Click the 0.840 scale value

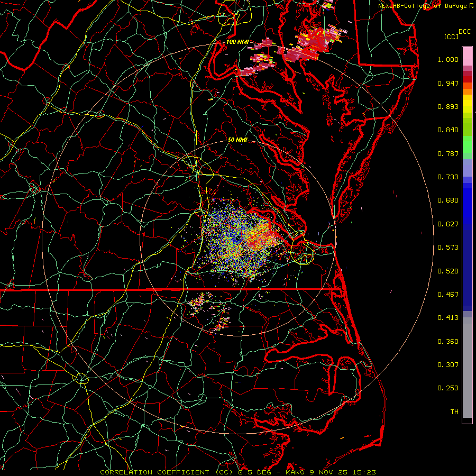(x=448, y=130)
